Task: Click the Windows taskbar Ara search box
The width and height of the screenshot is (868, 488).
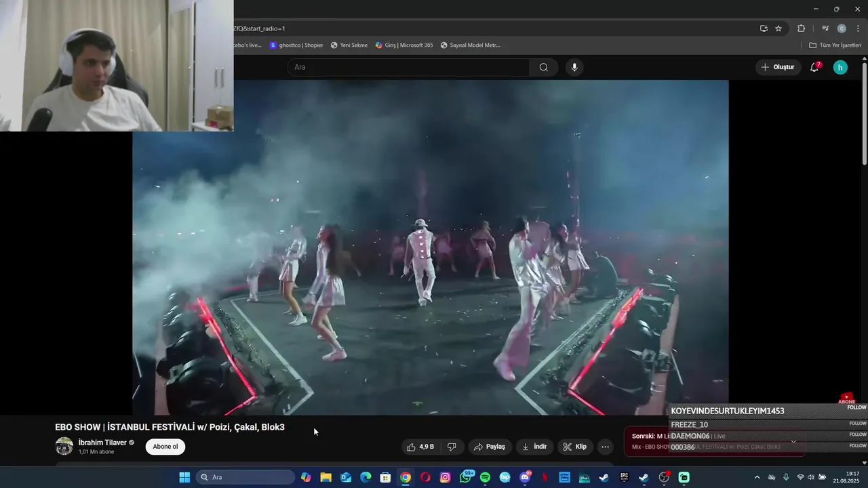Action: (245, 477)
